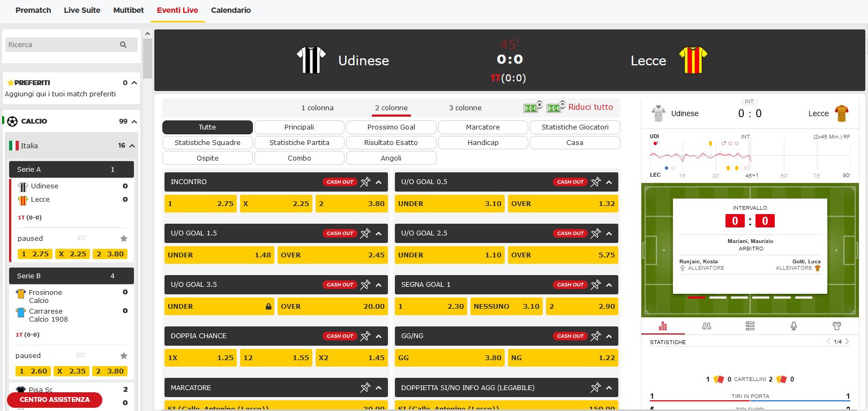This screenshot has height=411, width=868.
Task: Collapse the INCONTRO market panel
Action: click(379, 182)
